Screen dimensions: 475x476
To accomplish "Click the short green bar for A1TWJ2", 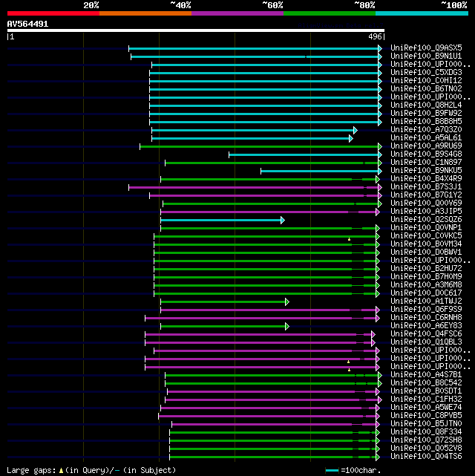I will pos(223,301).
